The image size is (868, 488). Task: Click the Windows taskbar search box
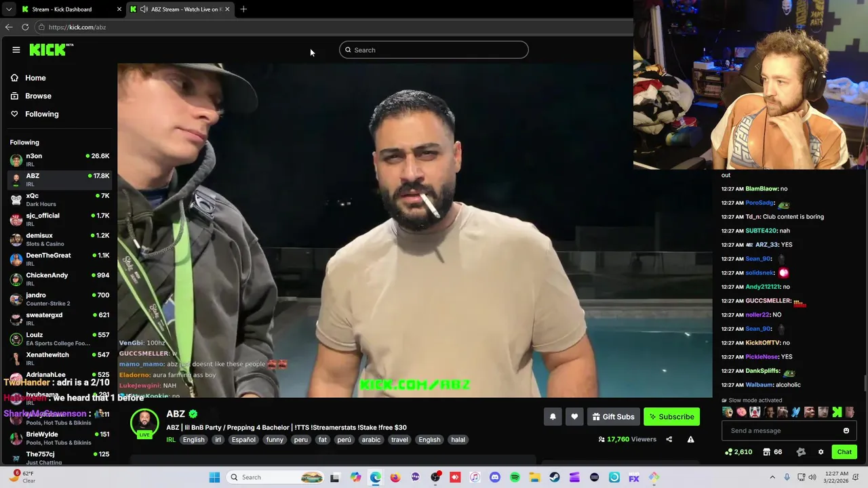coord(276,477)
